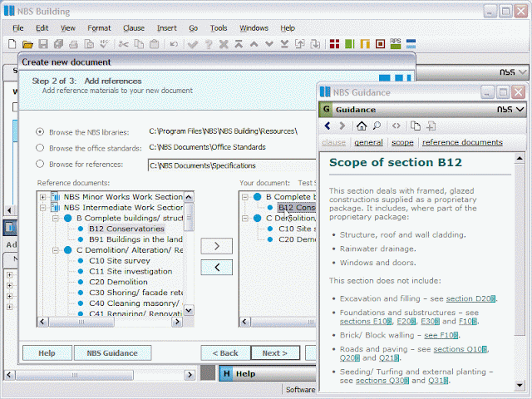Click the < Back button
The width and height of the screenshot is (532, 399).
pos(225,352)
